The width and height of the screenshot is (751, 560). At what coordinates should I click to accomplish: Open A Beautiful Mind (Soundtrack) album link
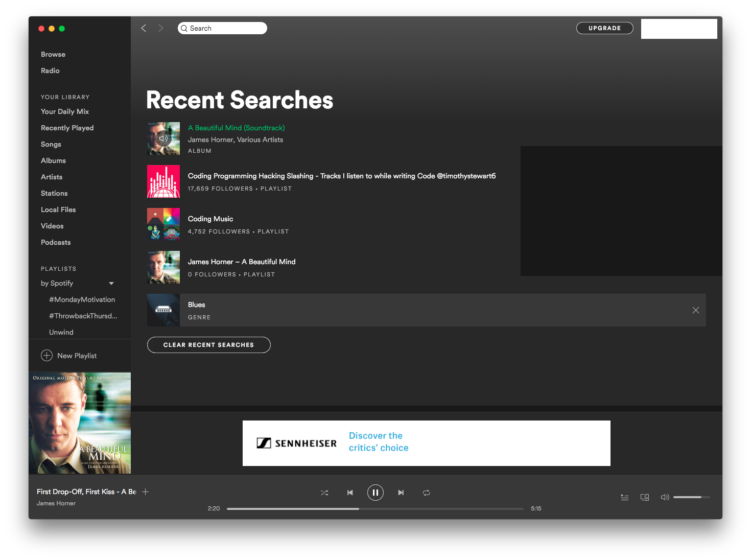coord(237,128)
